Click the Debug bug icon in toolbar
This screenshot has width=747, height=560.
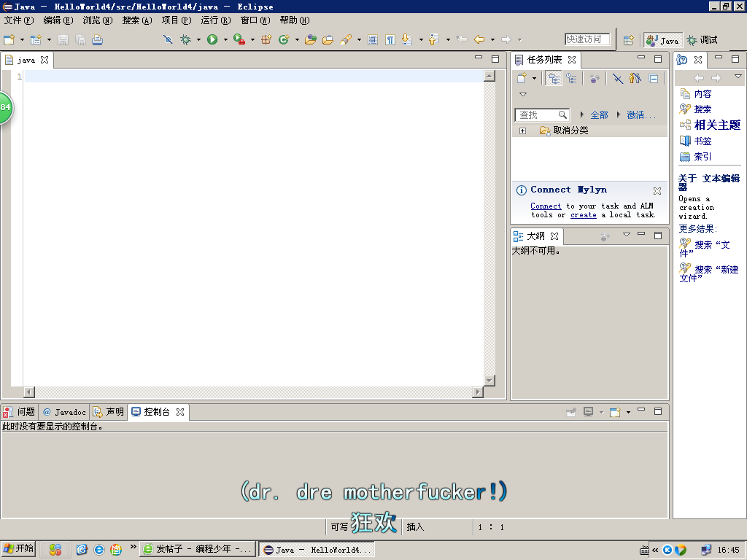pyautogui.click(x=185, y=39)
